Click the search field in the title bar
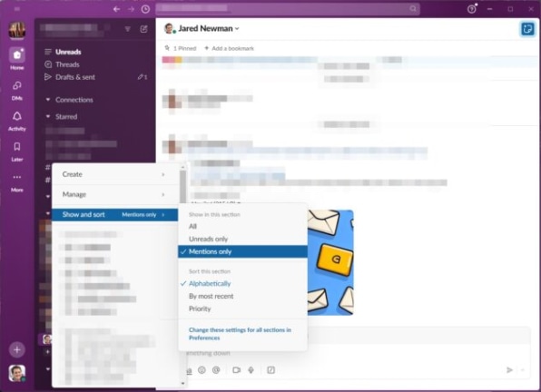Screen dimensions: 541x392 (x=288, y=9)
